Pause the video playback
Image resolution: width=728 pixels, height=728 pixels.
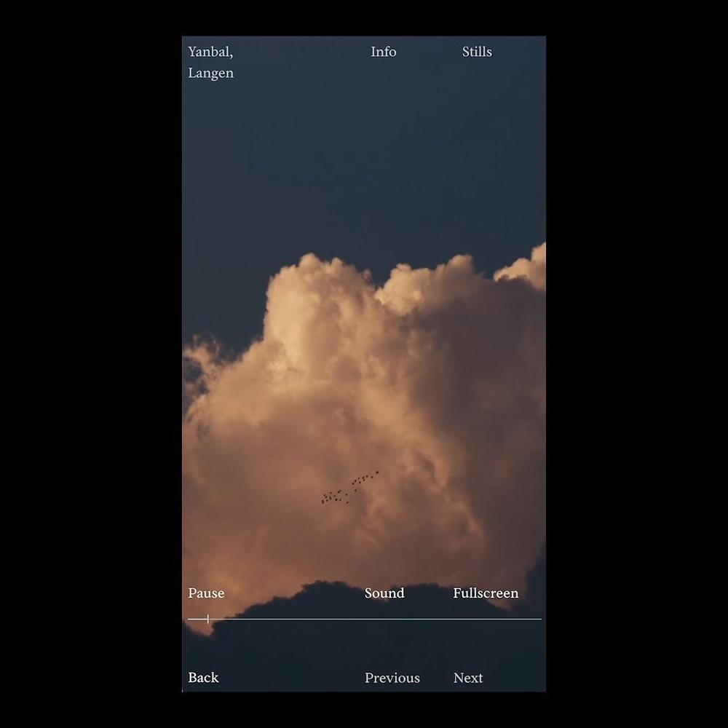tap(206, 593)
